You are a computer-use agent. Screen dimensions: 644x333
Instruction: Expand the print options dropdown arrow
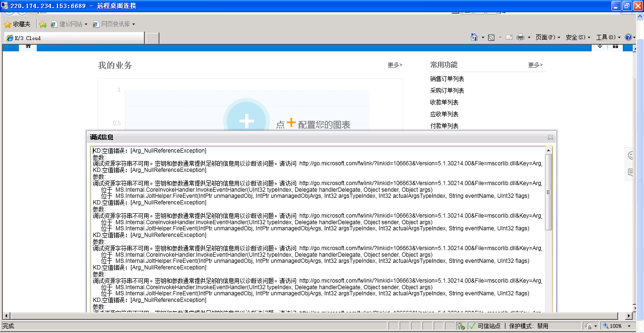click(x=529, y=38)
